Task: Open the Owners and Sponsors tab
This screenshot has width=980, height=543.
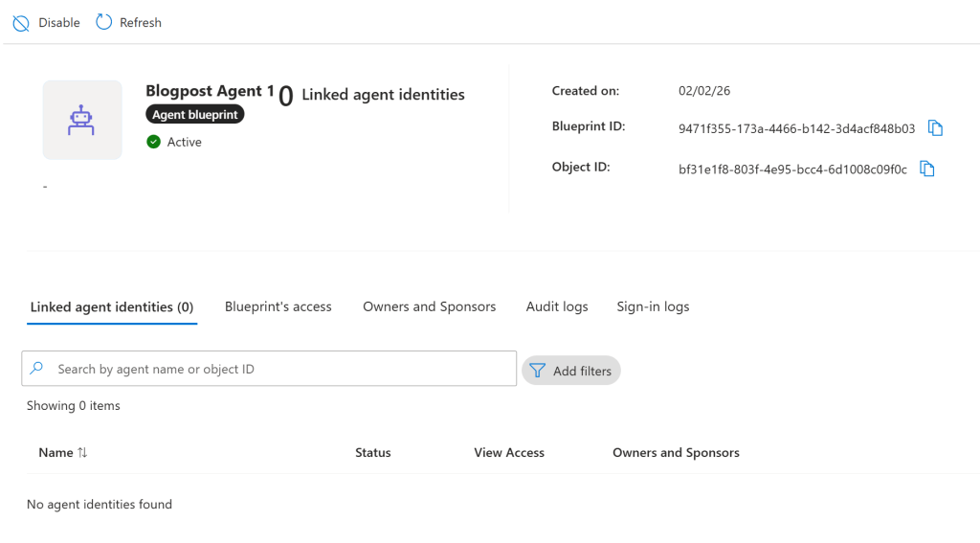Action: tap(429, 306)
